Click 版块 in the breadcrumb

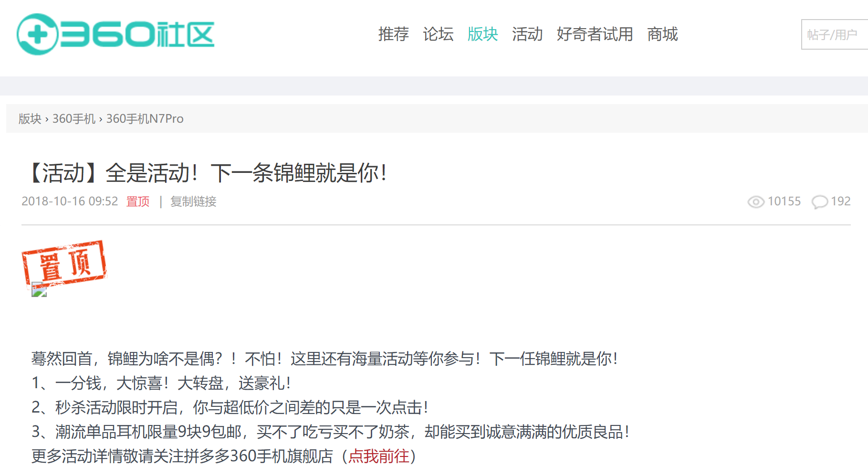tap(30, 119)
